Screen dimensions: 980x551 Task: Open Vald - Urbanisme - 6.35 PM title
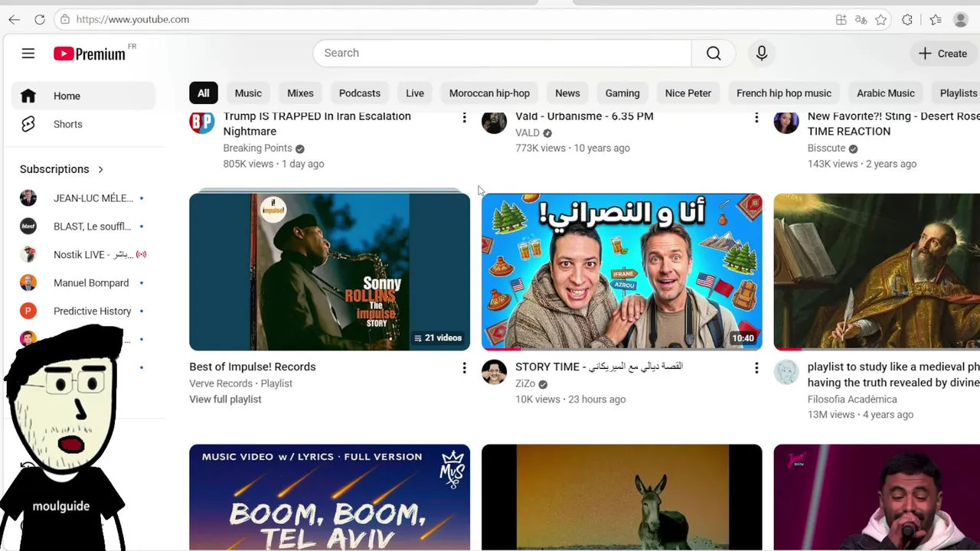pos(584,116)
